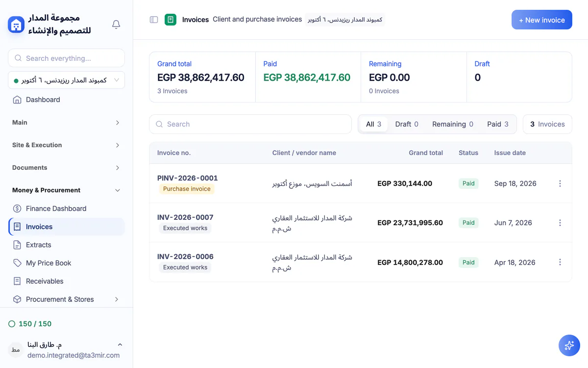Click the company logo icon in sidebar
This screenshot has height=368, width=588.
click(16, 25)
